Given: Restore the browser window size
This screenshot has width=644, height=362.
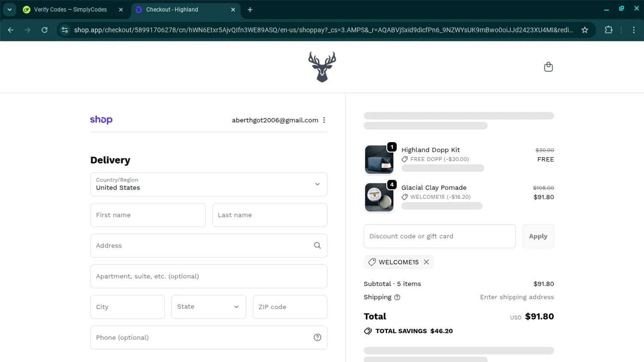Looking at the screenshot, I should point(621,9).
